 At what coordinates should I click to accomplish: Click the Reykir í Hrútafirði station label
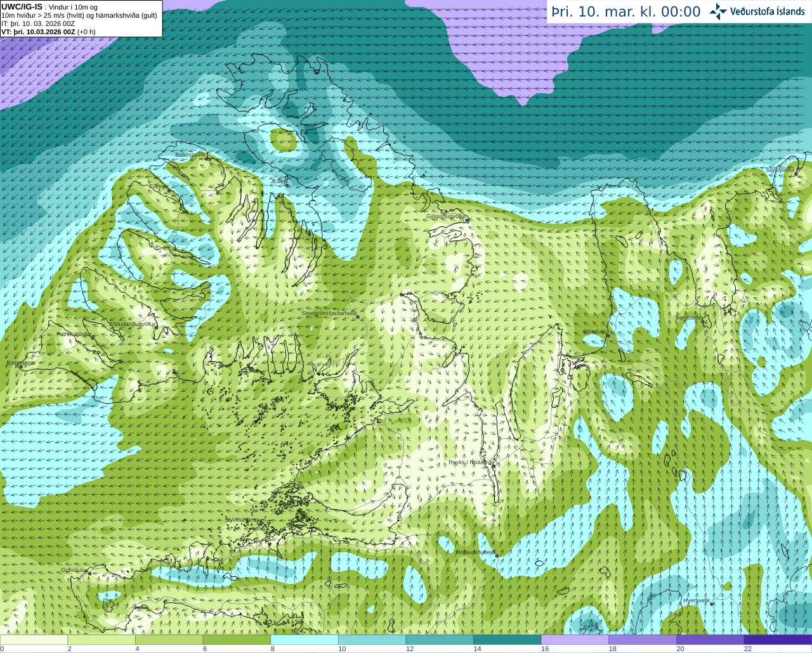[471, 462]
